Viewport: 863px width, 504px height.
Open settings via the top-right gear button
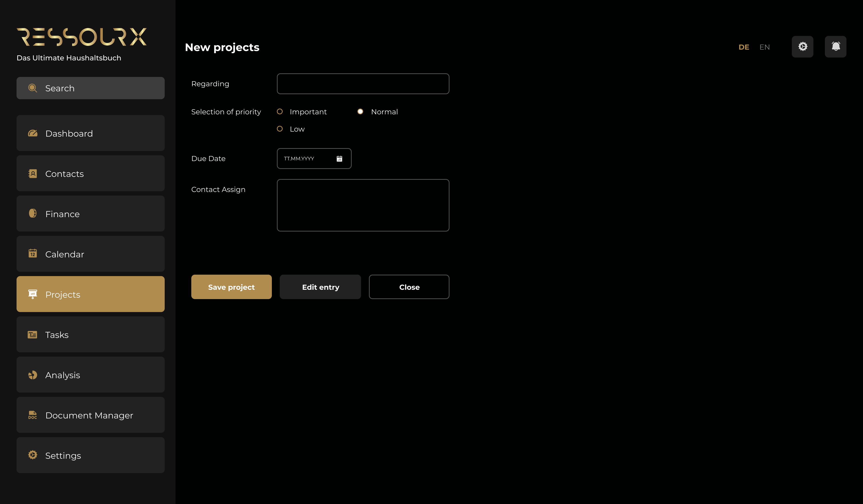coord(802,46)
